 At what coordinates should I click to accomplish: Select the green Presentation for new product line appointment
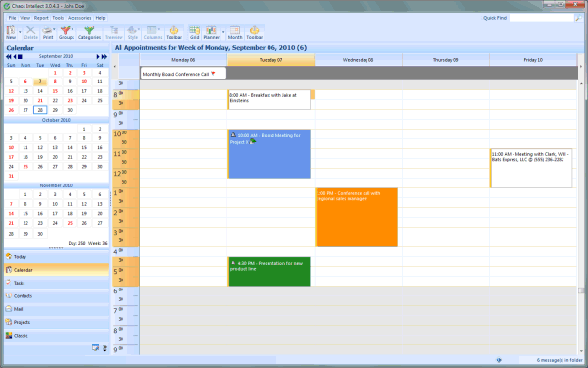[269, 272]
